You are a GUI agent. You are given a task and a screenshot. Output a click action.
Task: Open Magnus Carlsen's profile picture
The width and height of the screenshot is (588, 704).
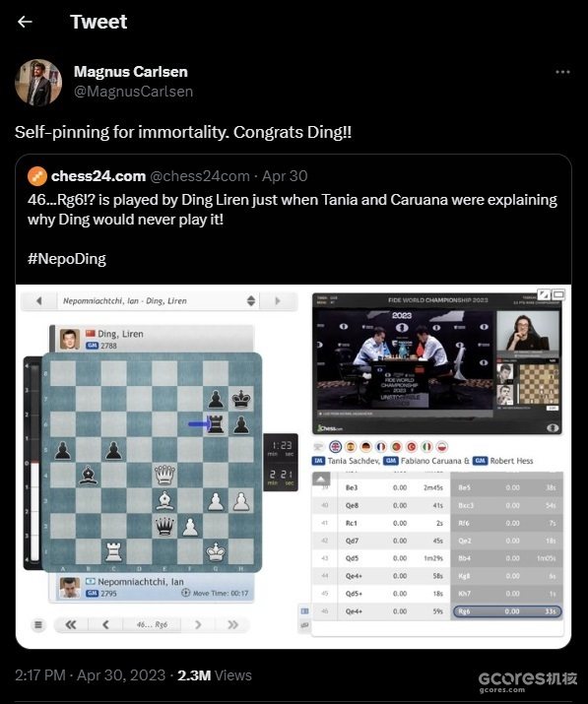pos(38,82)
